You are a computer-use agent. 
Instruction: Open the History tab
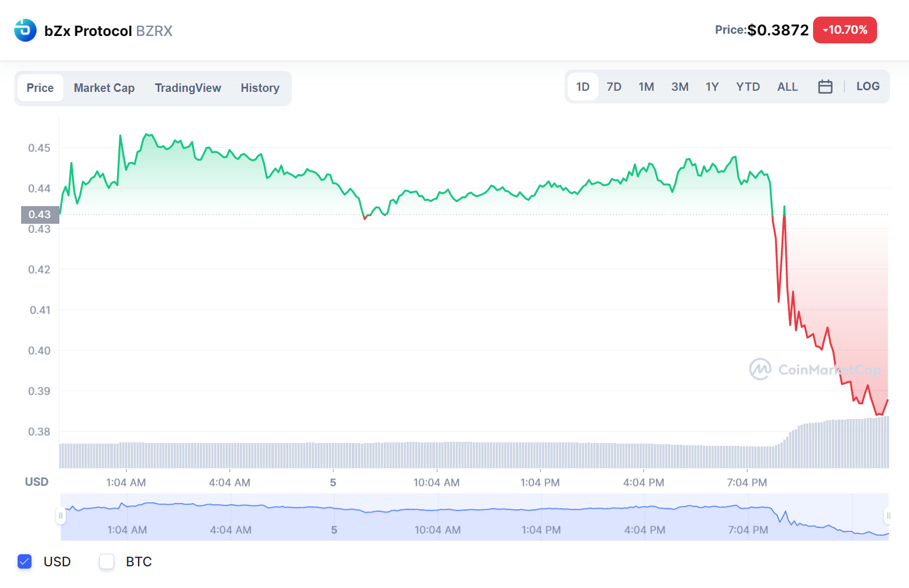click(260, 88)
